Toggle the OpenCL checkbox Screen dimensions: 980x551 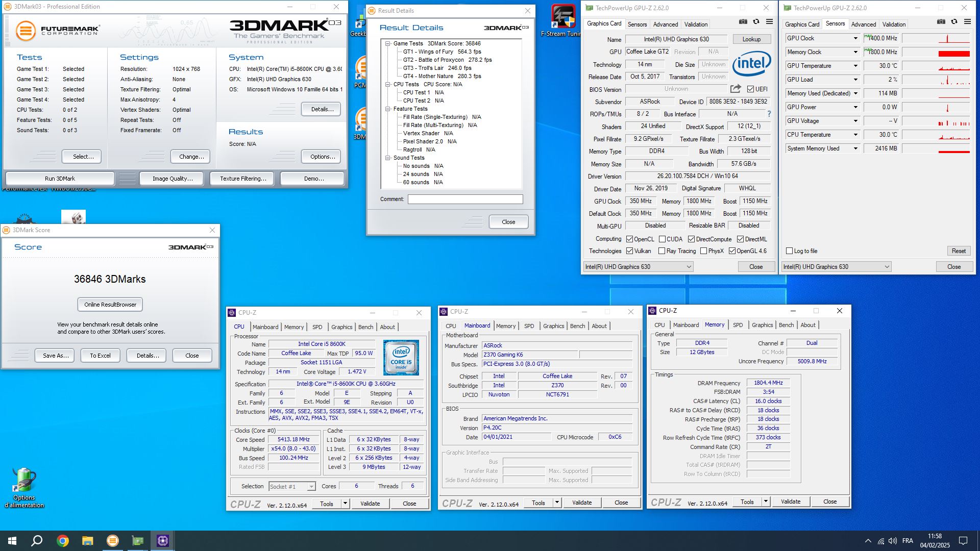point(630,239)
